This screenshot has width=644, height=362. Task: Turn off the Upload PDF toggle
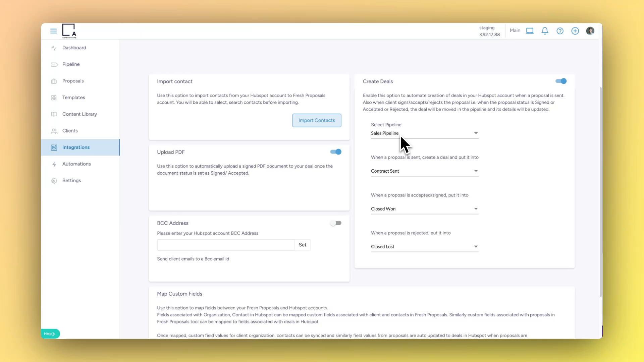(335, 152)
